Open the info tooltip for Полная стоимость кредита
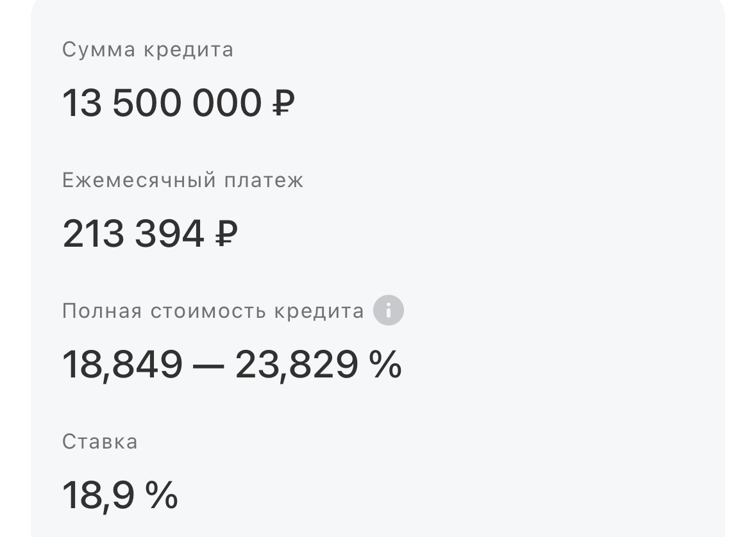 (x=388, y=310)
